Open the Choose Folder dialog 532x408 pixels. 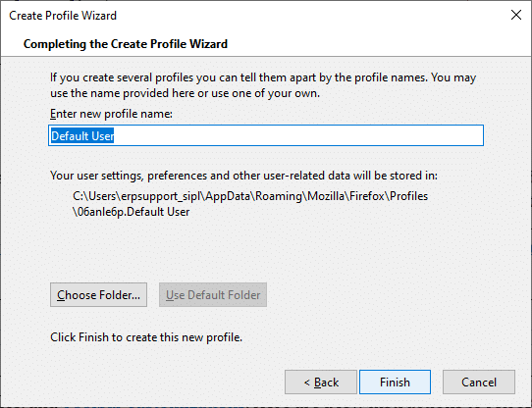click(x=98, y=295)
